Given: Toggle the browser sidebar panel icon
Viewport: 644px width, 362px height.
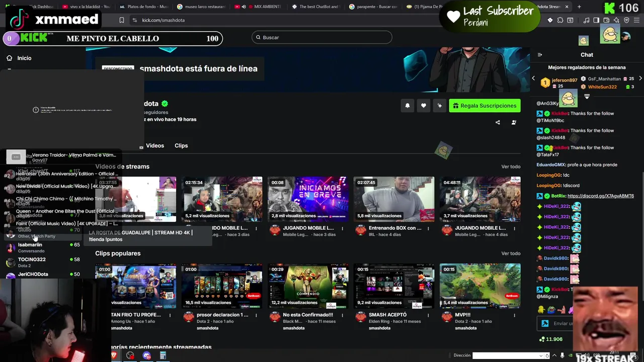Looking at the screenshot, I should tap(596, 20).
